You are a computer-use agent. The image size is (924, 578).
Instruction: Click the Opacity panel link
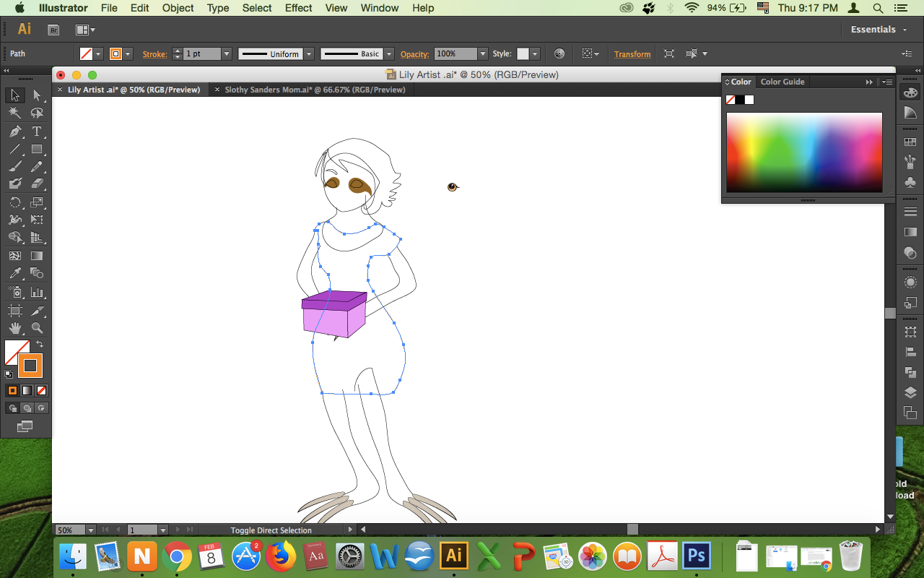tap(414, 54)
